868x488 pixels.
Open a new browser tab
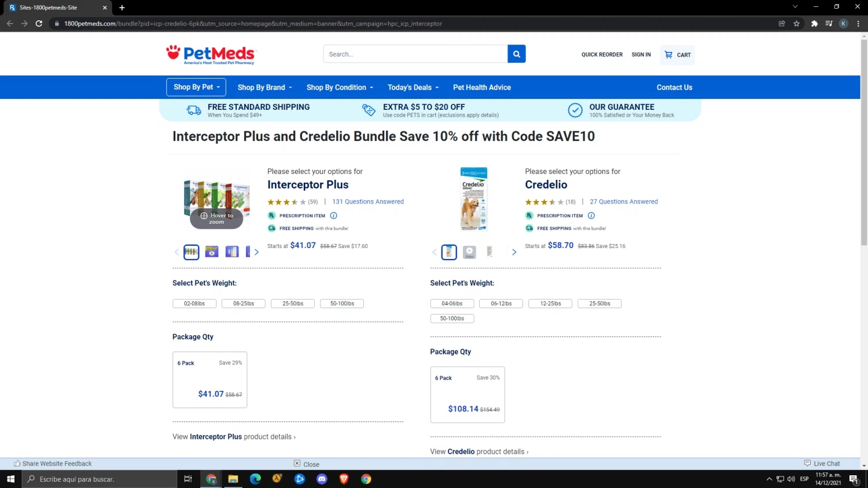(122, 8)
